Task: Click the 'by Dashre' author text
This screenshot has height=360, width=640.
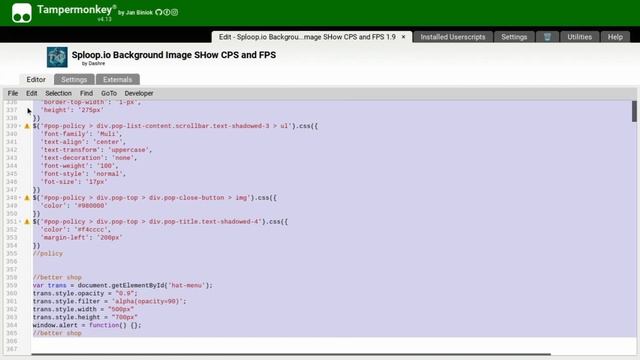Action: point(93,64)
